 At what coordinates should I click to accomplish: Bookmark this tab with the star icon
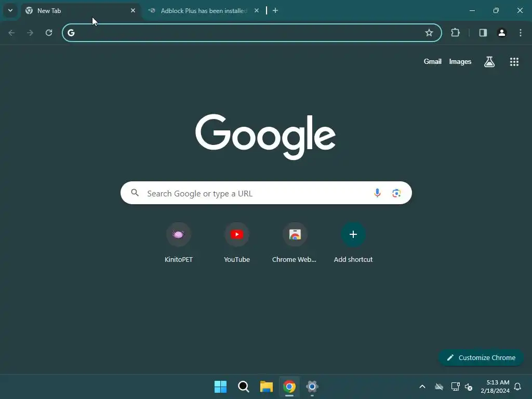pos(429,33)
